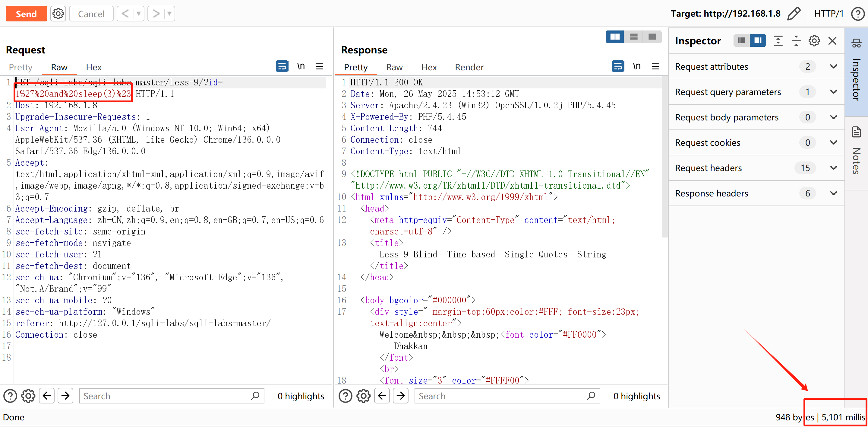Click Inspector collapse all sections icon
868x427 pixels.
(796, 41)
